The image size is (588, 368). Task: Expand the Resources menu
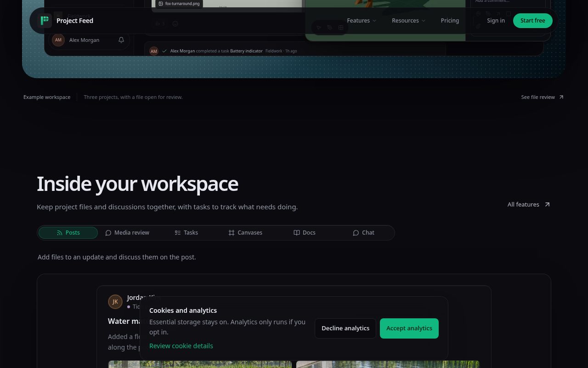coord(408,21)
